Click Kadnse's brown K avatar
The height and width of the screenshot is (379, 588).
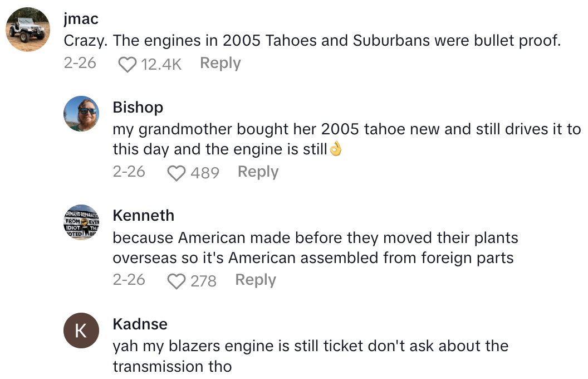(x=81, y=331)
